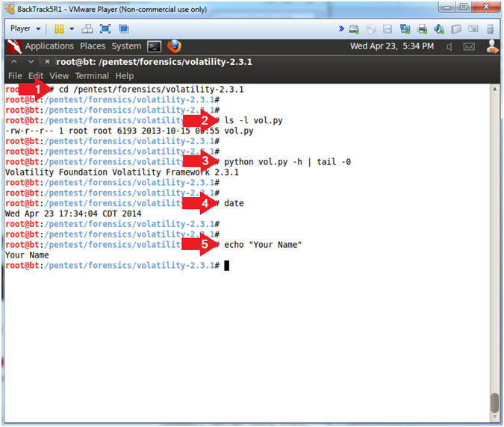Enter full screen mode in VMware Player
The height and width of the screenshot is (427, 504).
coord(105,29)
